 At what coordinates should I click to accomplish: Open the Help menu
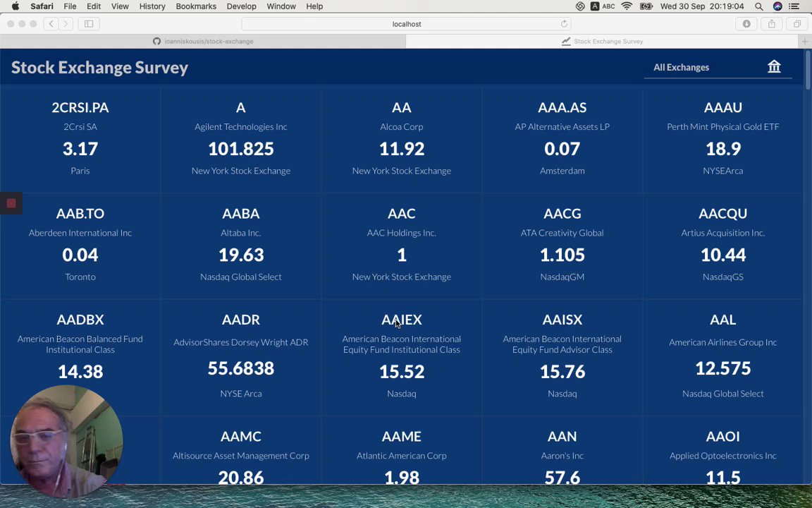(314, 6)
